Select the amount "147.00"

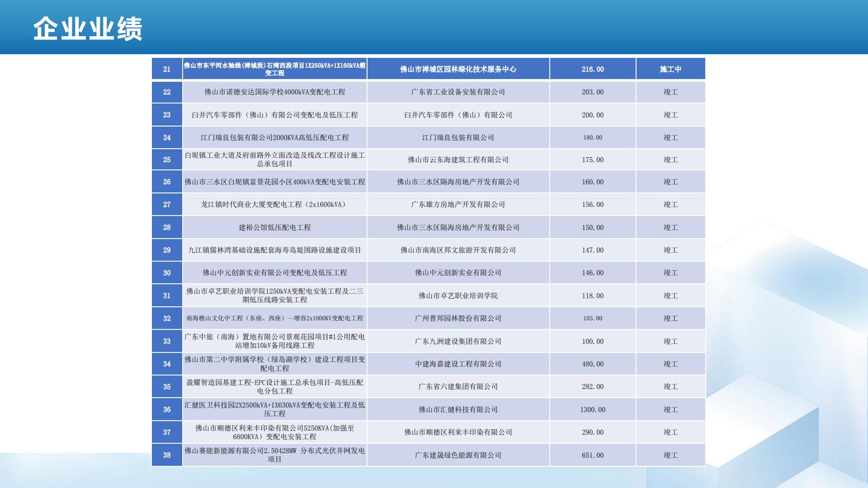(593, 250)
